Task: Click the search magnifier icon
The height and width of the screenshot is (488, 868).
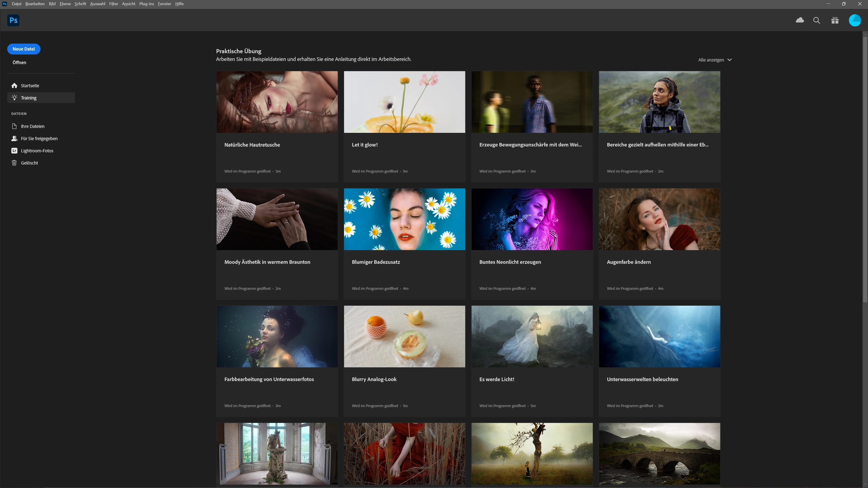Action: pos(816,20)
